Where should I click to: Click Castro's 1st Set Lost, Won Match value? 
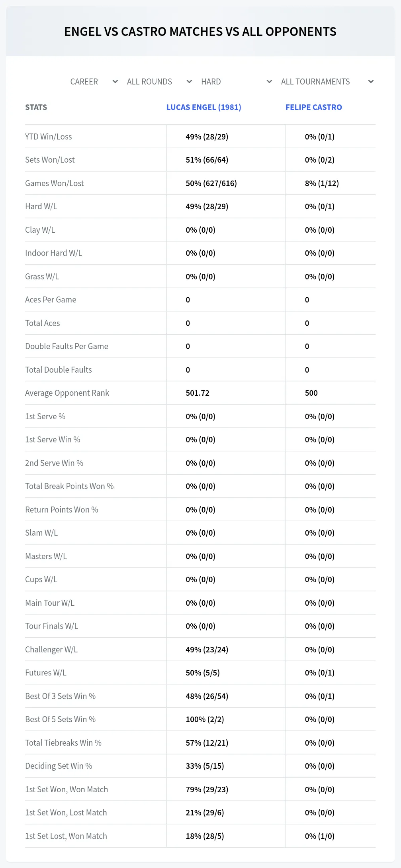point(320,836)
